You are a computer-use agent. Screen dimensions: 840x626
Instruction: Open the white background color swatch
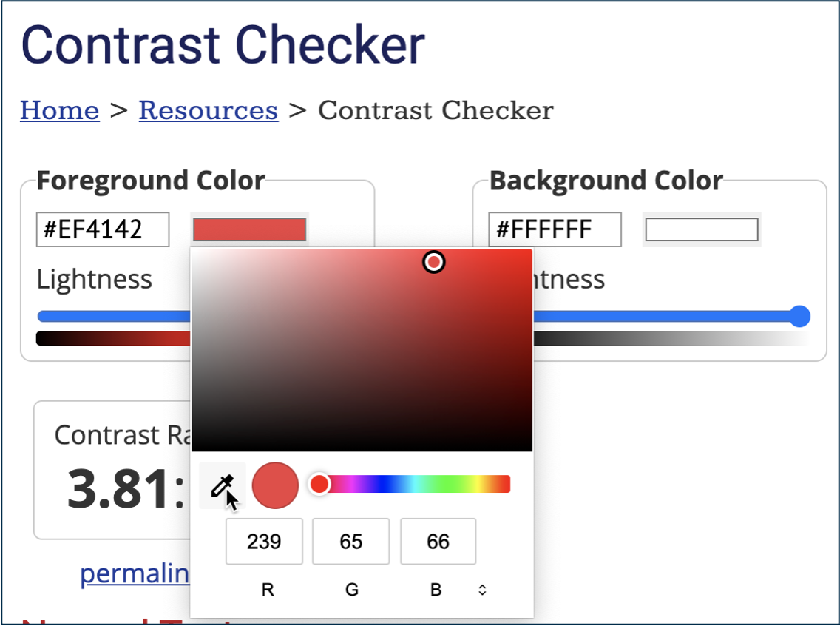coord(702,229)
